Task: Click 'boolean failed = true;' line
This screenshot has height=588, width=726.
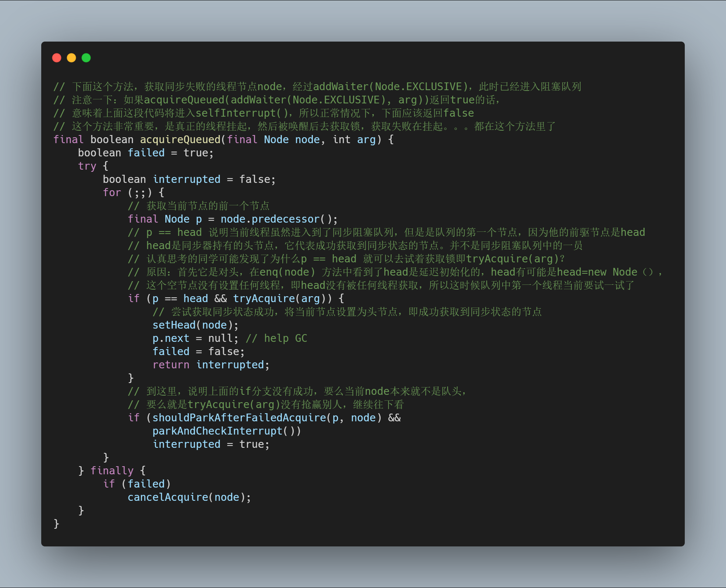Action: 146,153
